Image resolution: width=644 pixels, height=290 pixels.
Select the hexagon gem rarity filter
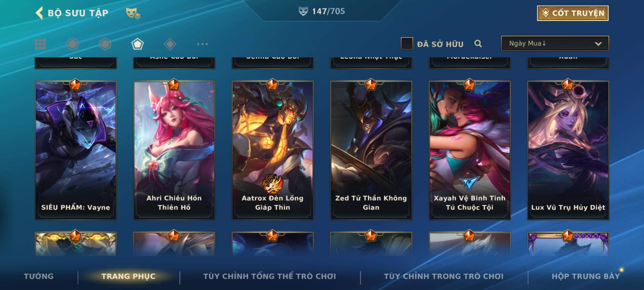point(105,44)
